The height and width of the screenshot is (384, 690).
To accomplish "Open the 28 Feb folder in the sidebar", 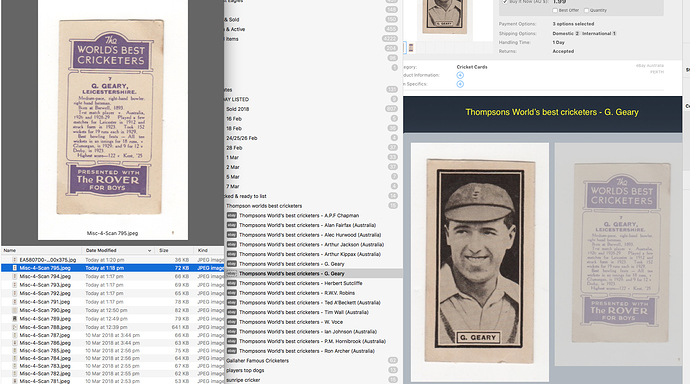I will (234, 148).
